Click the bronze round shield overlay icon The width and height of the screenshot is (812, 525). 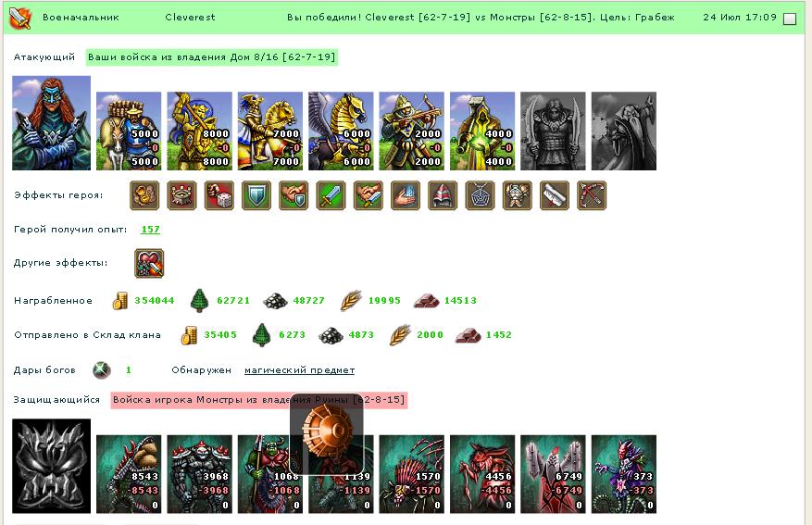[x=326, y=434]
